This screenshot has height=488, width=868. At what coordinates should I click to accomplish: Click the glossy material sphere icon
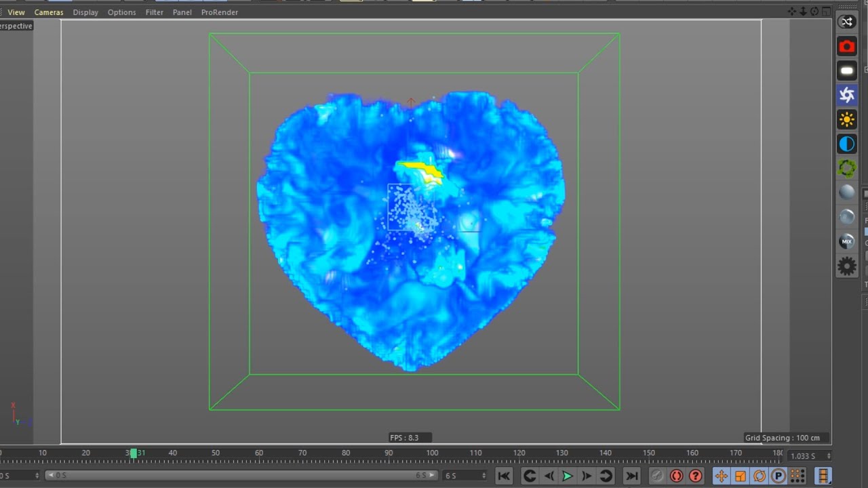[847, 217]
